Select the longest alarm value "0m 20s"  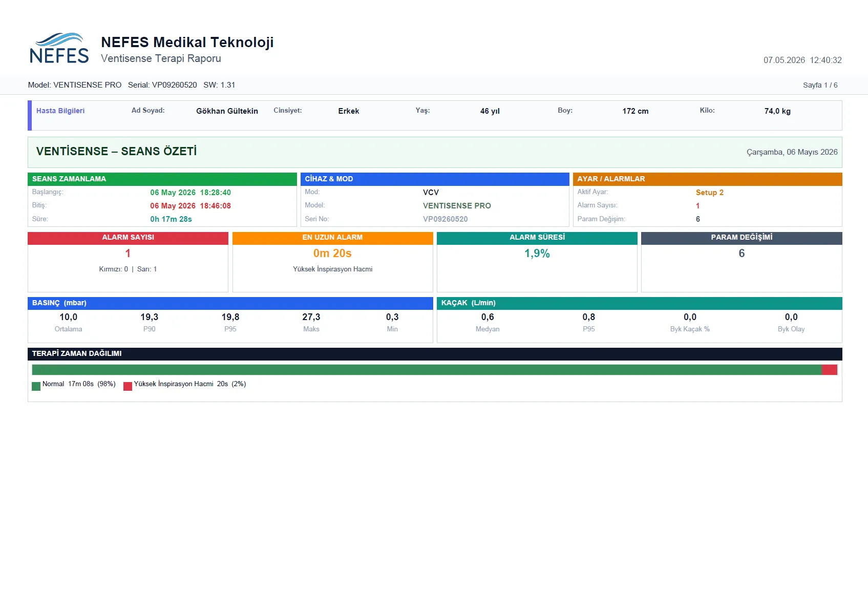click(332, 254)
